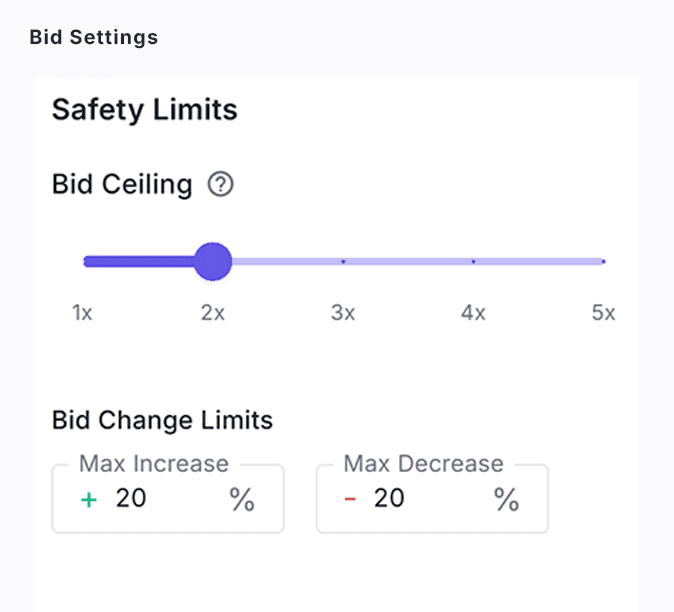
Task: Set Bid Ceiling slider to 3x mark
Action: click(343, 262)
